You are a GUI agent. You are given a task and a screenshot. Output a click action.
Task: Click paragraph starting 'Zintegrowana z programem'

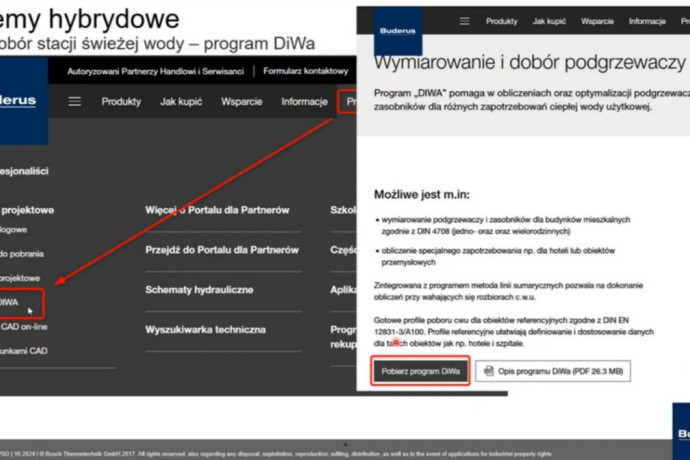(508, 291)
